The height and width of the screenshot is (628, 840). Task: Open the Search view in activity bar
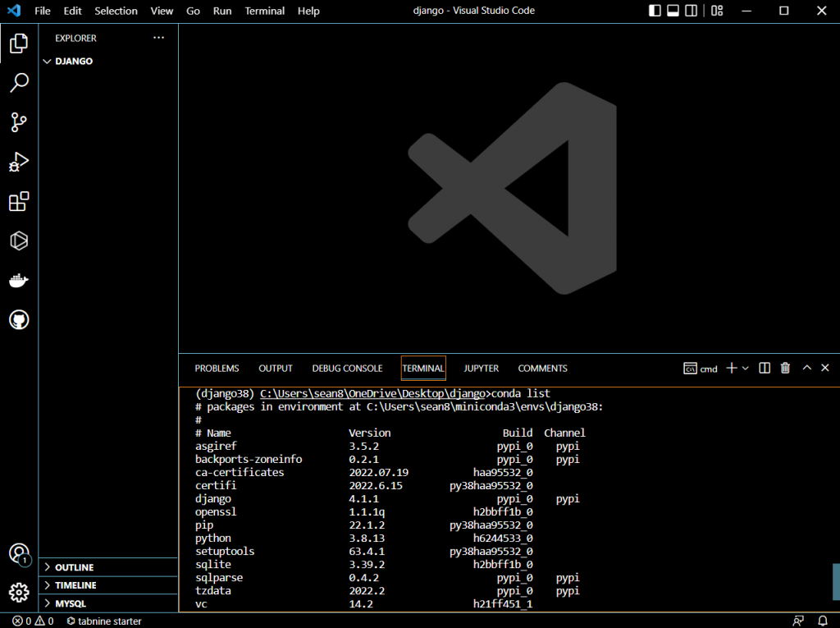(19, 83)
